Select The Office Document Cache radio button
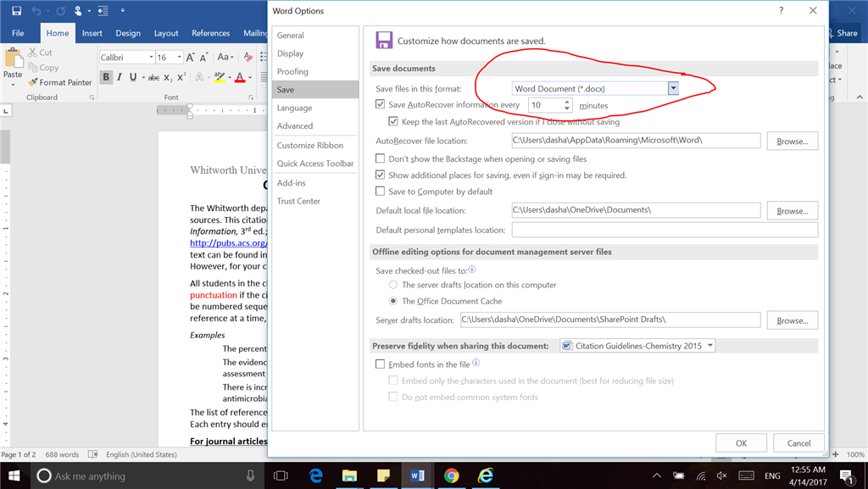868x489 pixels. click(x=393, y=301)
